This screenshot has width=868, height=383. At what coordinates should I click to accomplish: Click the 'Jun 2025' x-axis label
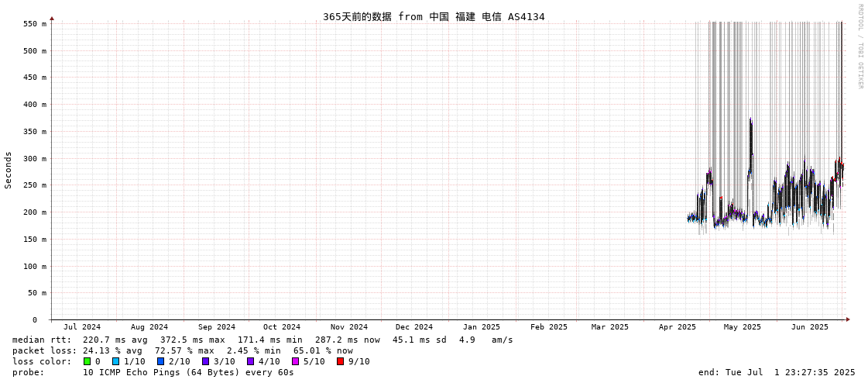[x=810, y=327]
